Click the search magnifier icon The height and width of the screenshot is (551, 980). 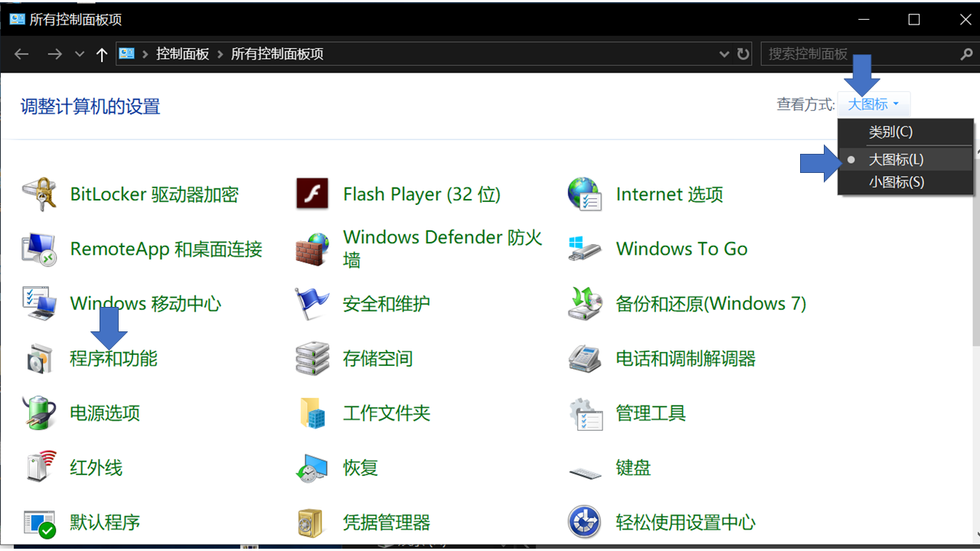pos(966,54)
